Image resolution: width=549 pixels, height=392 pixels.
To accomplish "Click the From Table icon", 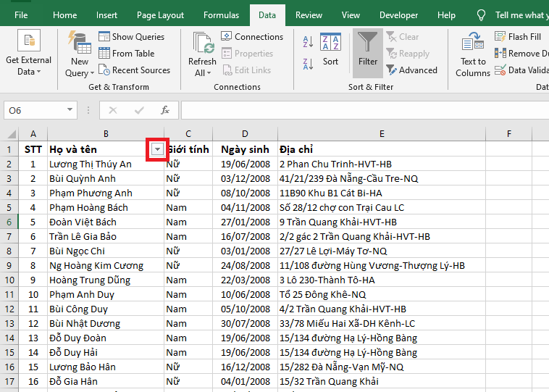I will click(104, 53).
